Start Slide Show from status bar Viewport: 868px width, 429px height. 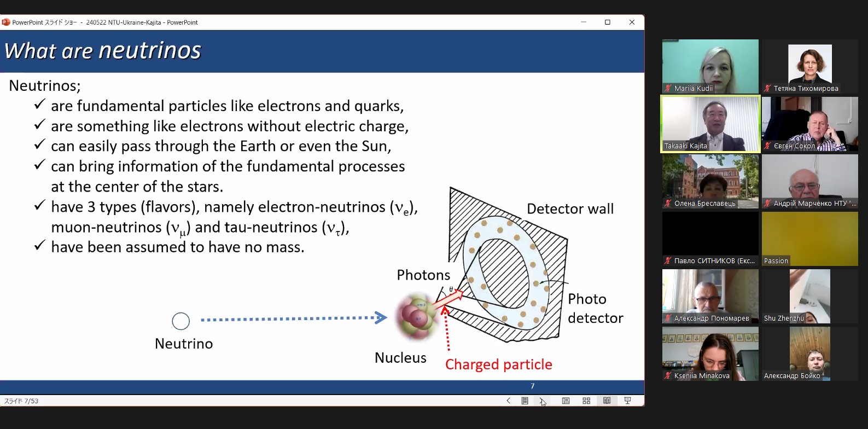(x=627, y=401)
